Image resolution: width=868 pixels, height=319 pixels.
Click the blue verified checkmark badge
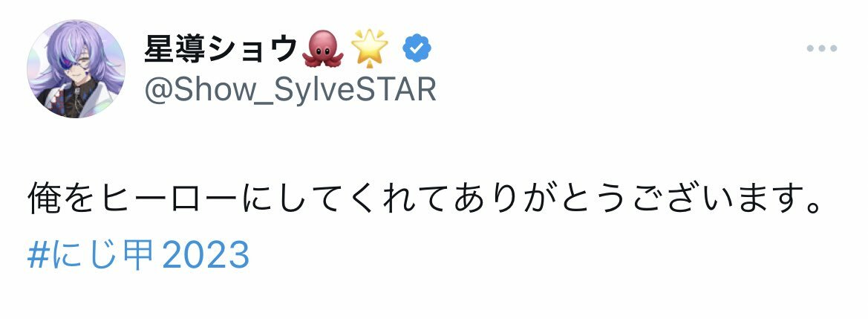pos(417,49)
